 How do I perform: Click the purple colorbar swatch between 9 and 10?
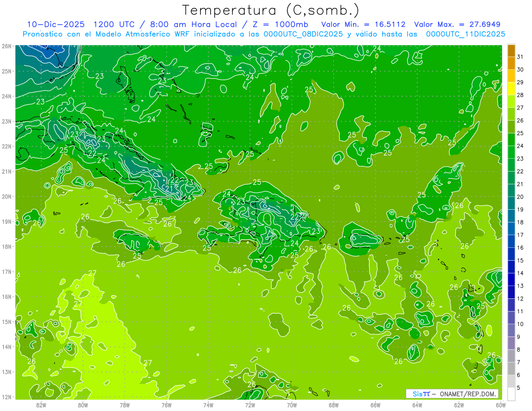(511, 330)
